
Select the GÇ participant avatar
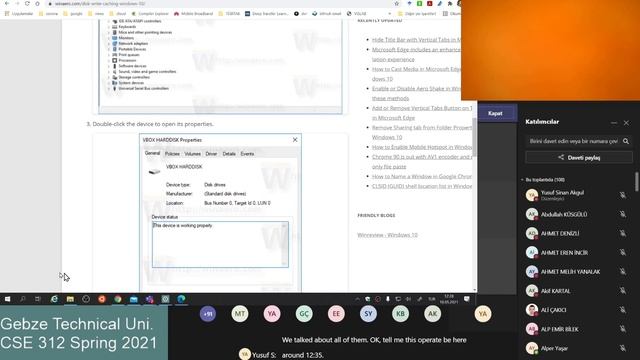pyautogui.click(x=304, y=314)
